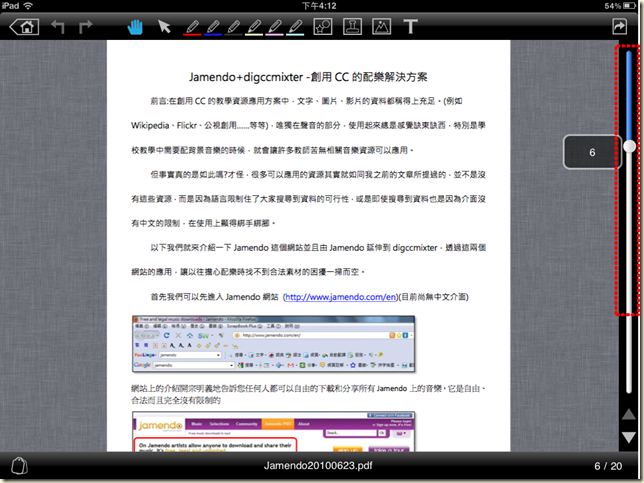Tap the Firefox toolbar screenshot image
644x483 pixels.
click(274, 344)
